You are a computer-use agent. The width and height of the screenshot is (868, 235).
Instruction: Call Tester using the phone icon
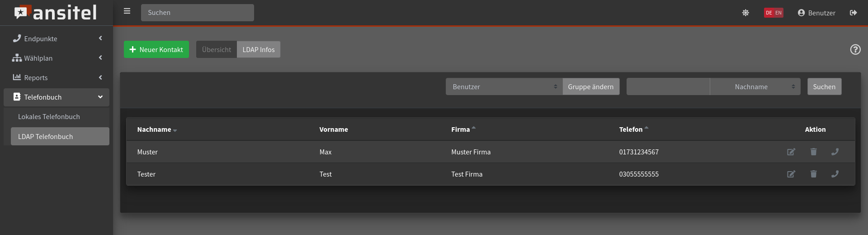click(835, 174)
